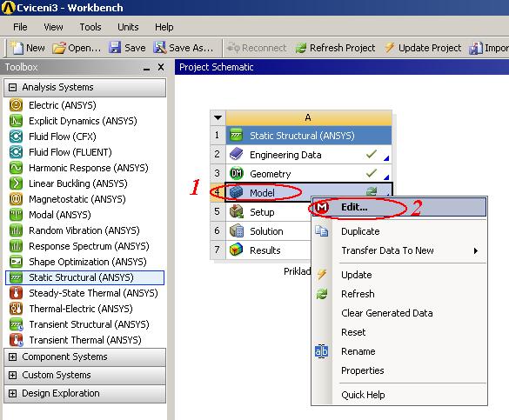Click the greyed Reconnect toolbar button
The image size is (509, 420).
click(x=256, y=48)
